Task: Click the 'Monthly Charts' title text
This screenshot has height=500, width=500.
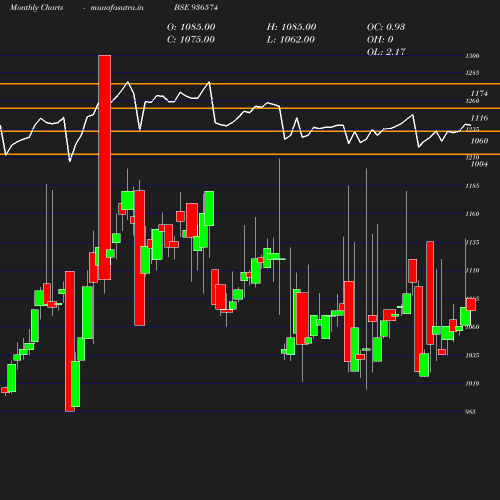Action: (36, 7)
